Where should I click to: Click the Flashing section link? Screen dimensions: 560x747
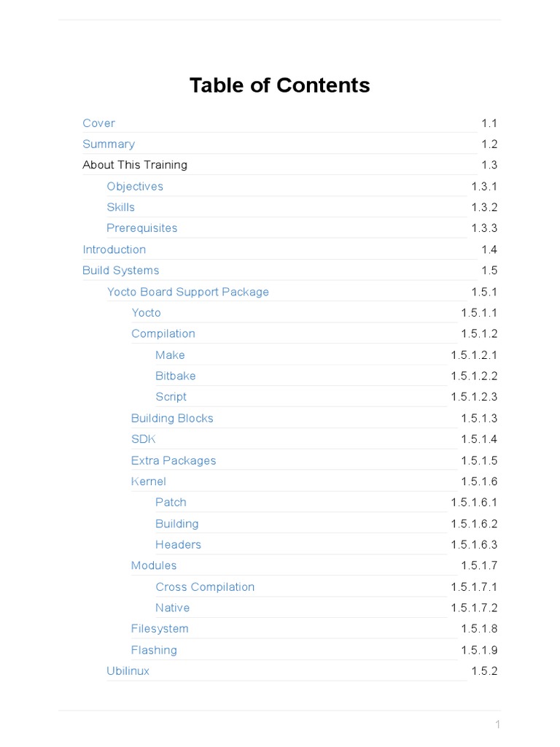coord(154,650)
